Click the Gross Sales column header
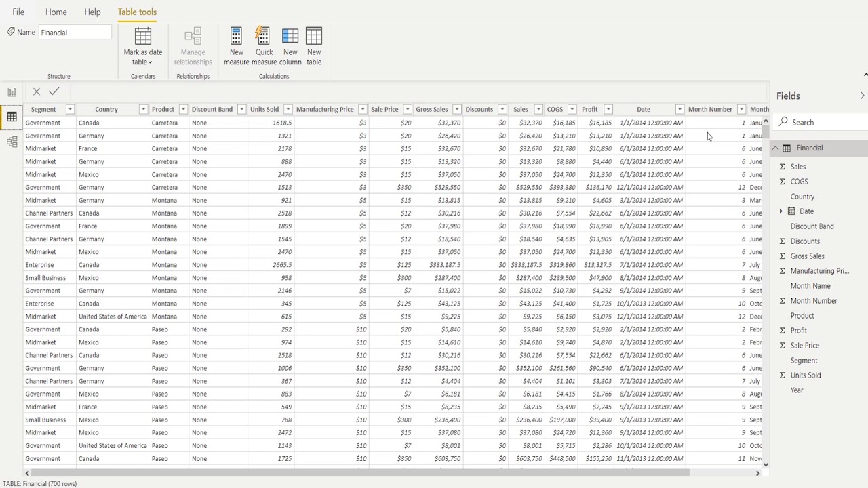Viewport: 868px width, 488px height. (431, 109)
